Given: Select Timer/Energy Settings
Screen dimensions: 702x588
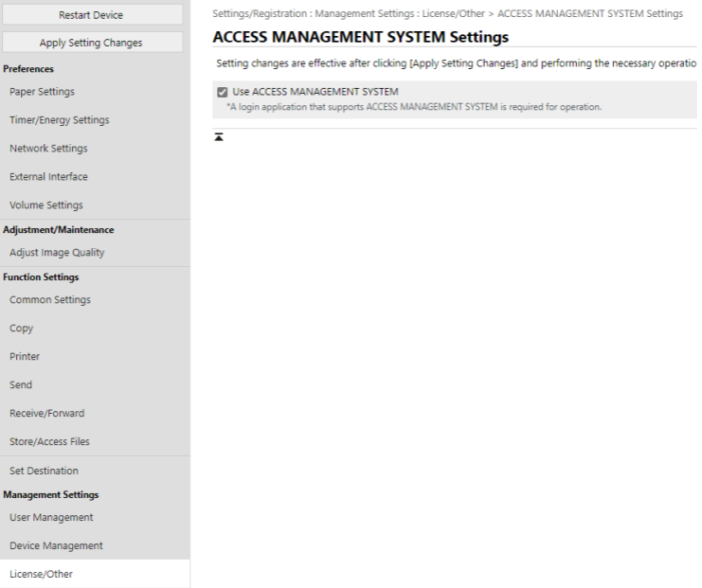Looking at the screenshot, I should click(x=59, y=120).
